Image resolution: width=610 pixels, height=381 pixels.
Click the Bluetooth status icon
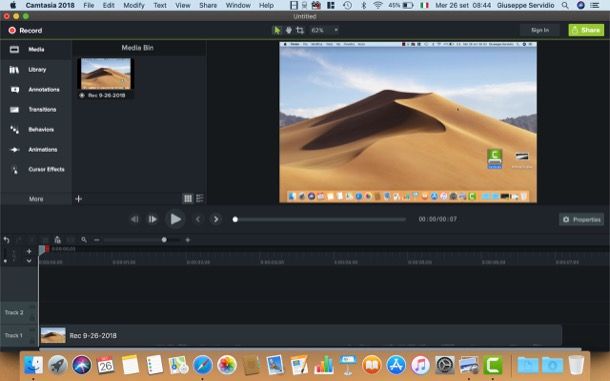[x=364, y=5]
